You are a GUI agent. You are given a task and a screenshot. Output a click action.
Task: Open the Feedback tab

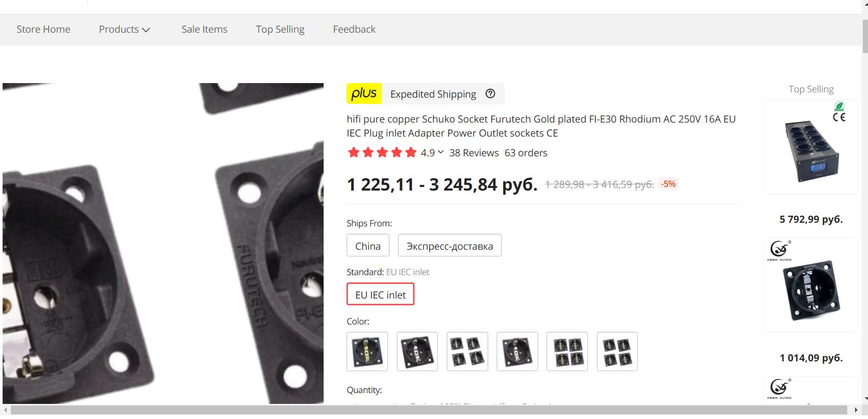pos(354,29)
